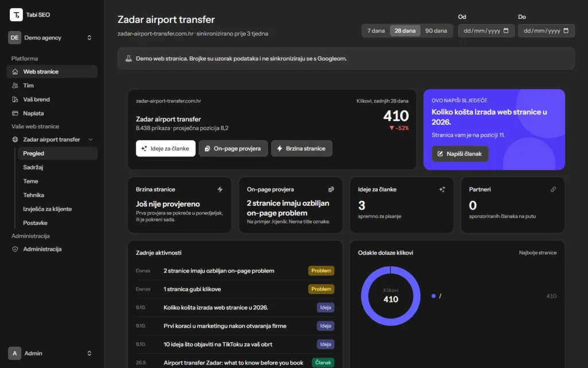Click the Brzina stranice button
The image size is (588, 368).
(x=301, y=148)
